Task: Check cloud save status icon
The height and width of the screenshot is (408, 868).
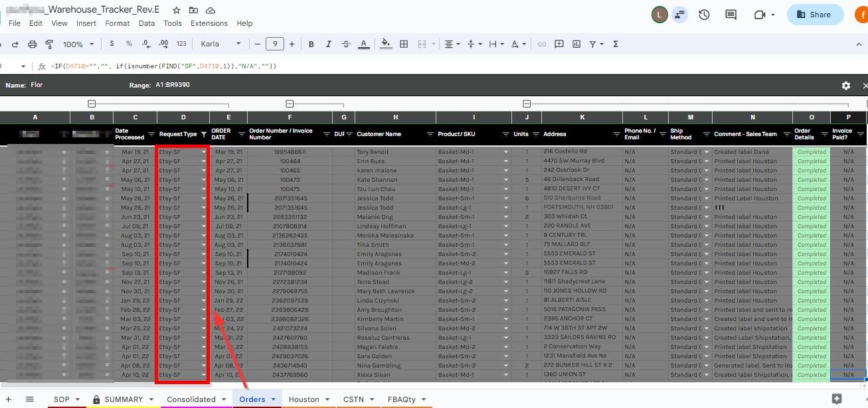Action: tap(211, 11)
